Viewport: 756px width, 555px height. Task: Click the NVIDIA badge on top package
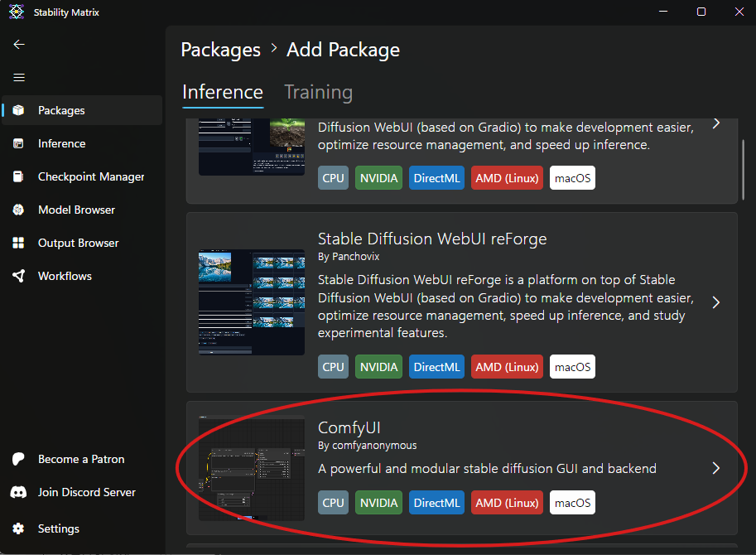tap(379, 178)
